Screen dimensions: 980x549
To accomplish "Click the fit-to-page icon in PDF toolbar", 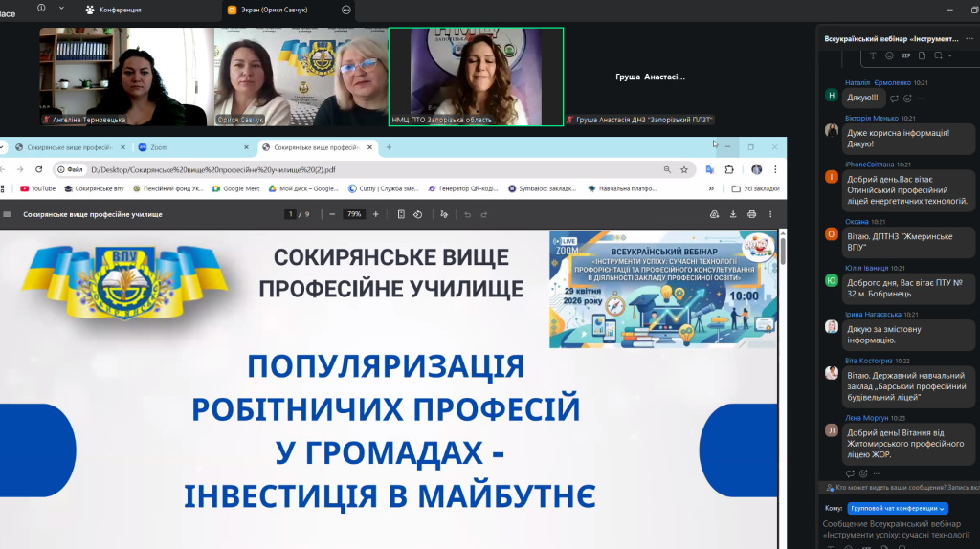I will [x=402, y=214].
